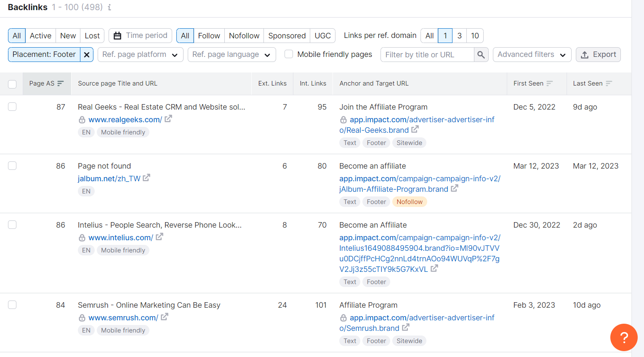Open the Advanced filters dropdown

[x=532, y=54]
